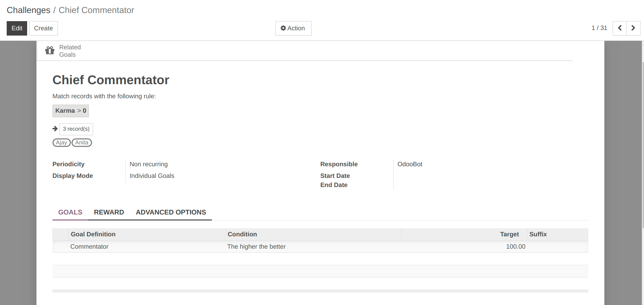The height and width of the screenshot is (305, 644).
Task: Click the OdooBot responsible value
Action: 410,164
